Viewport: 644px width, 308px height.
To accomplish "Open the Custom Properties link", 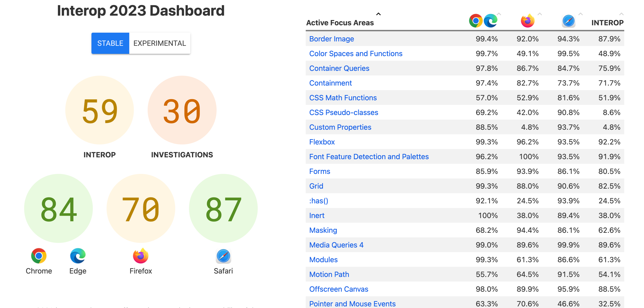I will point(340,127).
